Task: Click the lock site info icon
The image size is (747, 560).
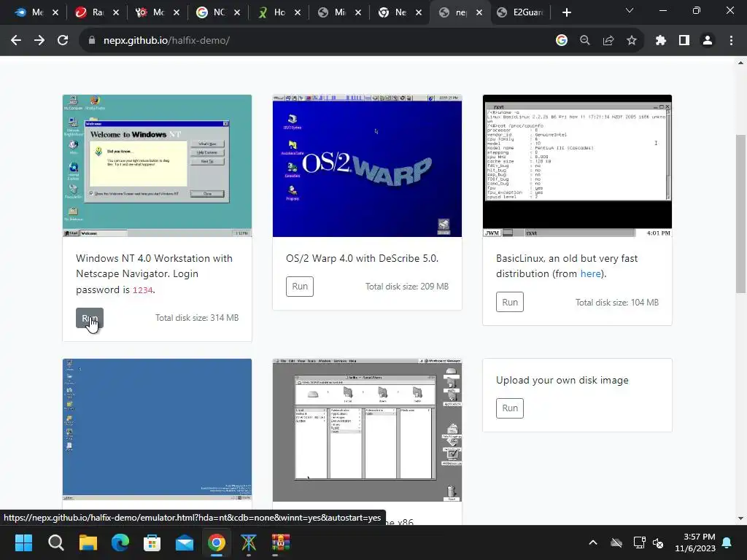Action: 91,41
